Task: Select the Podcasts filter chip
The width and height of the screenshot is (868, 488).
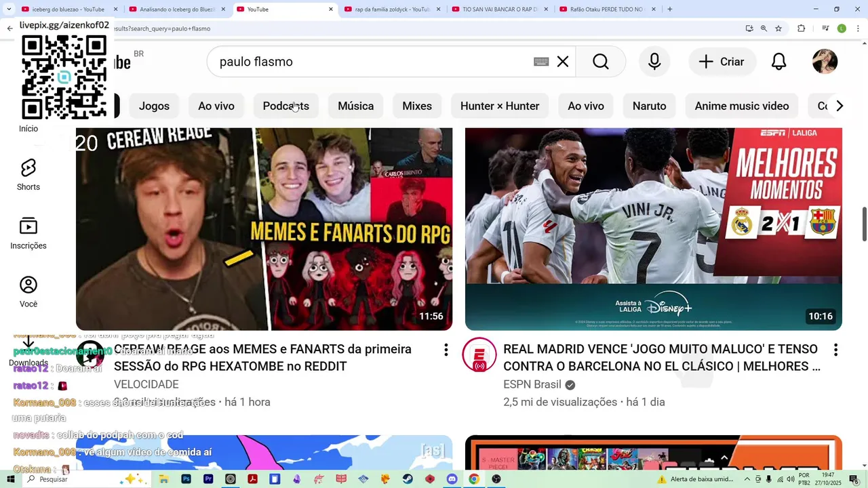Action: point(286,106)
